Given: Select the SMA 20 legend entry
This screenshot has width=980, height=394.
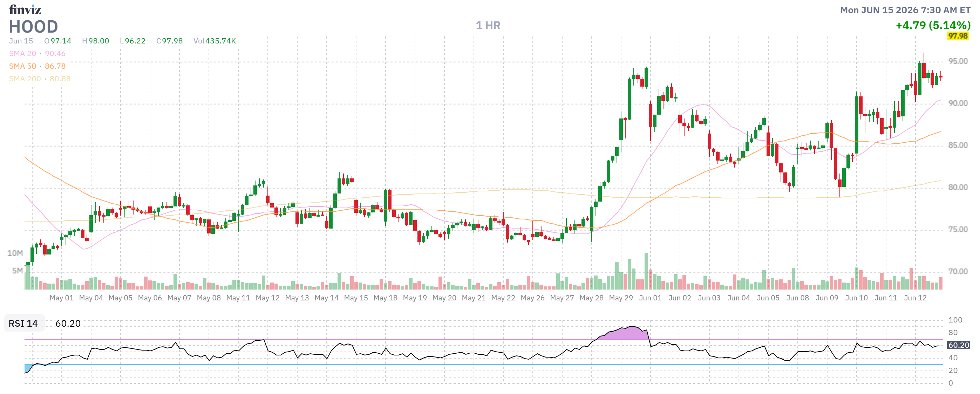Looking at the screenshot, I should (x=37, y=54).
